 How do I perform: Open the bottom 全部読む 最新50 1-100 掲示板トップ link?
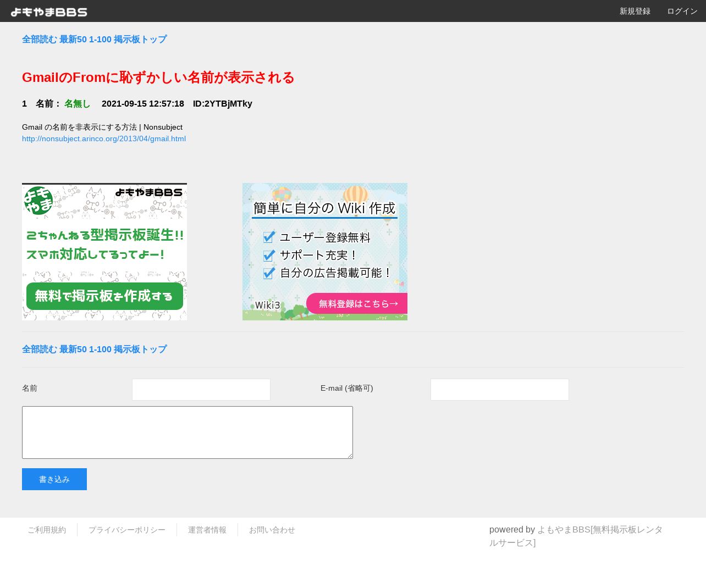tap(94, 350)
